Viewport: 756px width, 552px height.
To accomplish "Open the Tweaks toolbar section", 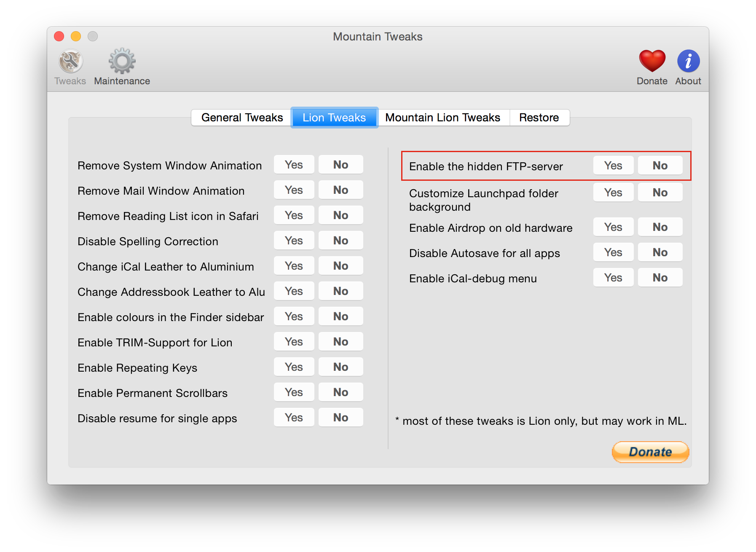I will click(x=70, y=67).
